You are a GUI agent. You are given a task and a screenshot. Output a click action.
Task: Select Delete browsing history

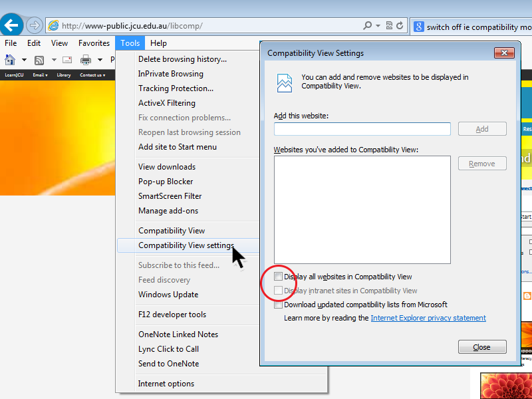click(182, 59)
